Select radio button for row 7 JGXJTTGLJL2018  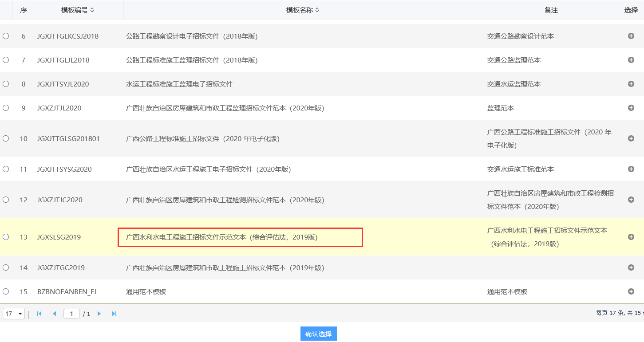[6, 60]
